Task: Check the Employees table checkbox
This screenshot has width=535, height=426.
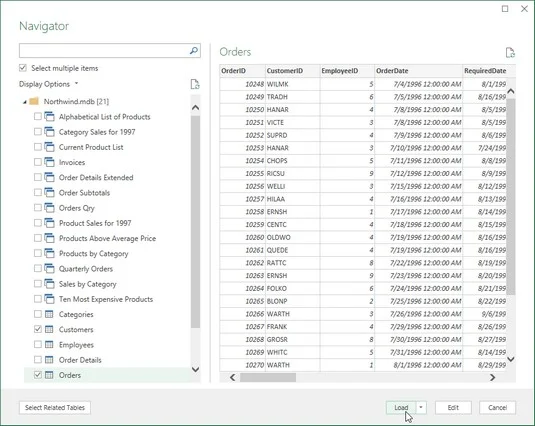Action: [38, 344]
